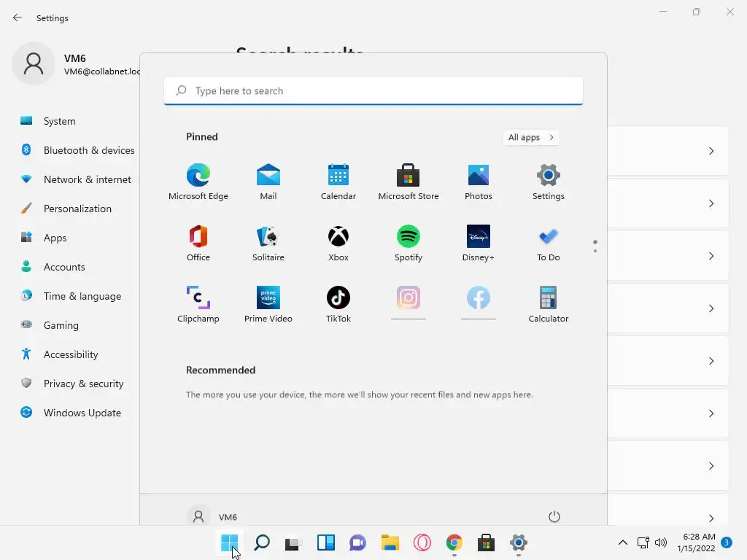The height and width of the screenshot is (560, 747).
Task: Launch the Disney+ app
Action: (479, 244)
